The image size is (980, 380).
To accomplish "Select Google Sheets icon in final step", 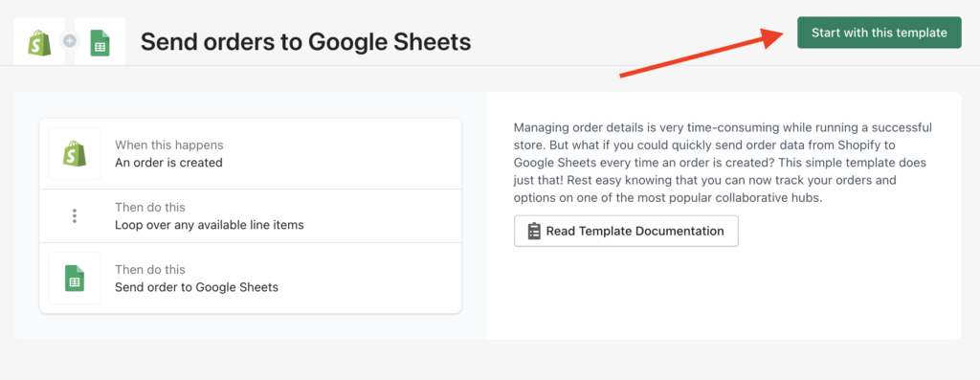I will [75, 279].
